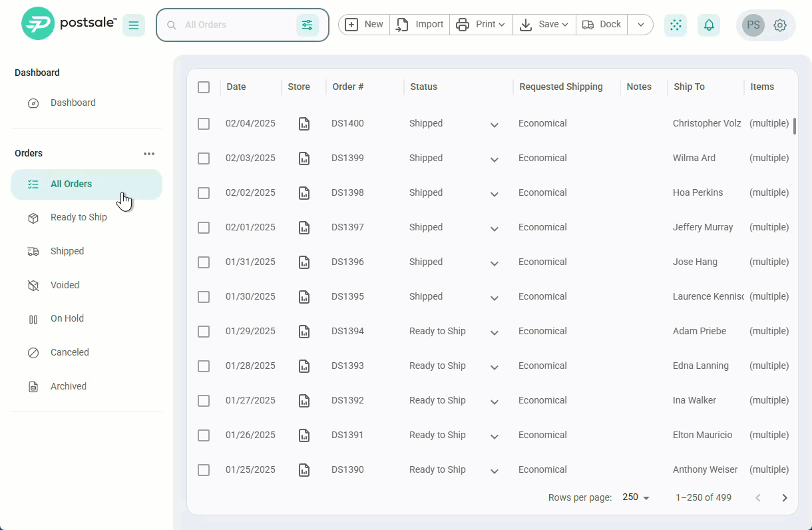Click the notifications bell icon
Screen dimensions: 812x530
708,24
